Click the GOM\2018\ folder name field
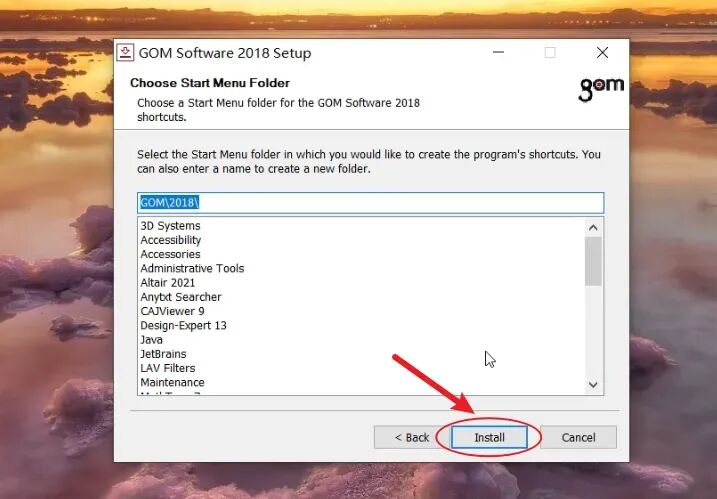Image resolution: width=717 pixels, height=499 pixels. [370, 203]
